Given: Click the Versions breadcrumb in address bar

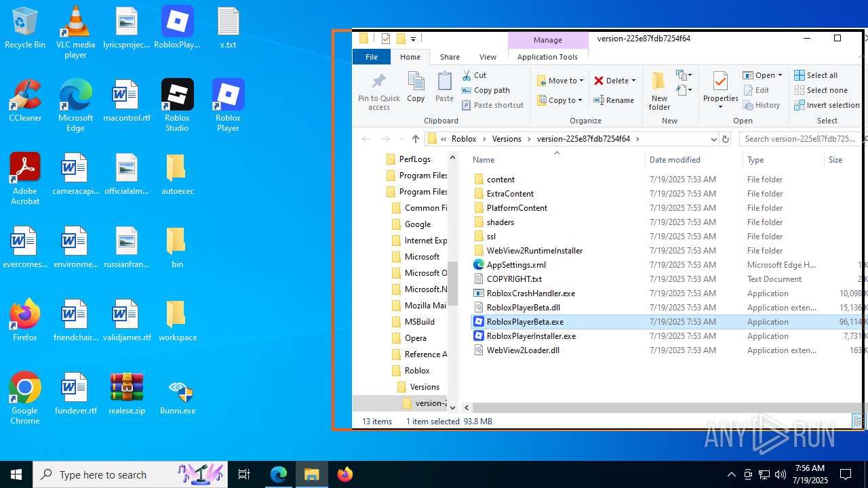Looking at the screenshot, I should 507,139.
